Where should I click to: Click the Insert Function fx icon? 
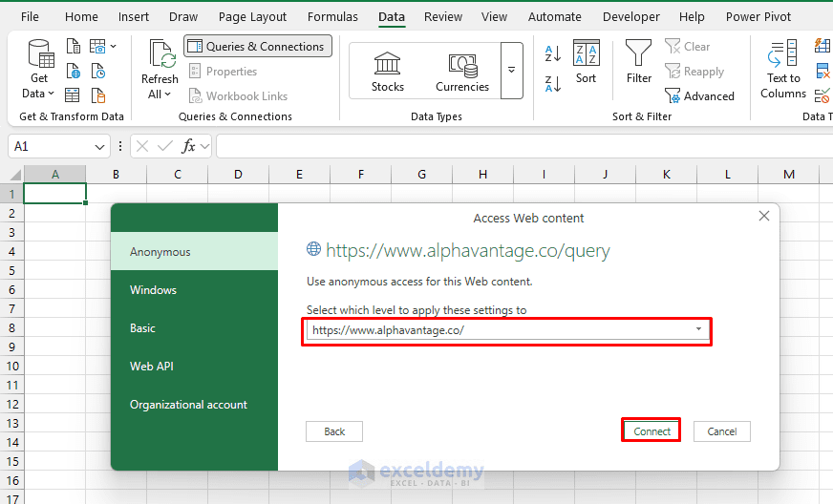188,146
